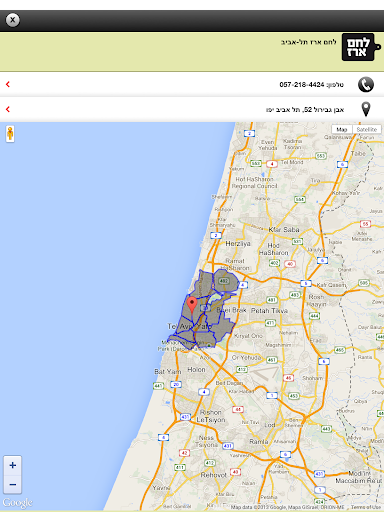Expand the address row chevron
This screenshot has height=512, width=384.
[x=8, y=109]
